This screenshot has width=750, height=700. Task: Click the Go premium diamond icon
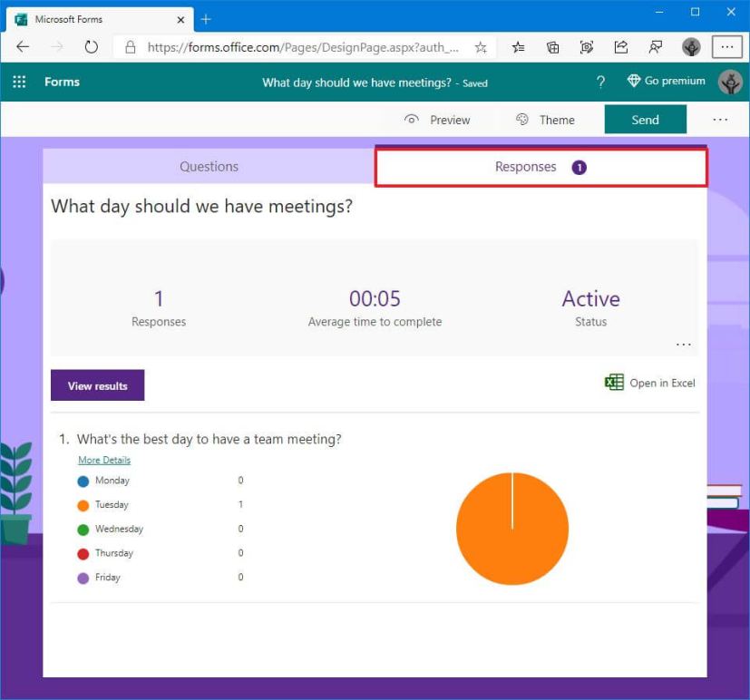[x=634, y=81]
